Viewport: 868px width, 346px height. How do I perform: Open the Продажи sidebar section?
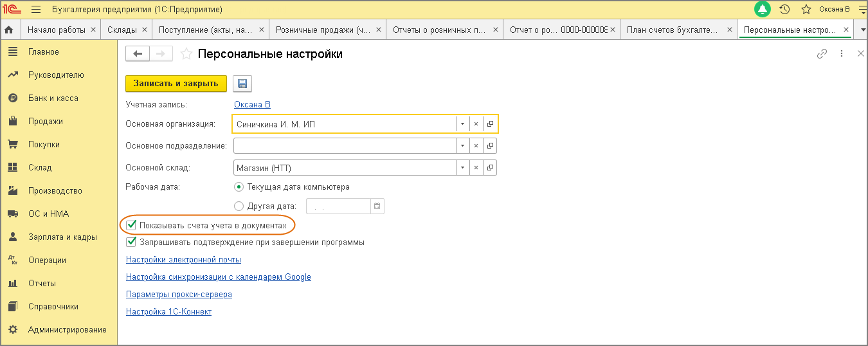coord(45,122)
